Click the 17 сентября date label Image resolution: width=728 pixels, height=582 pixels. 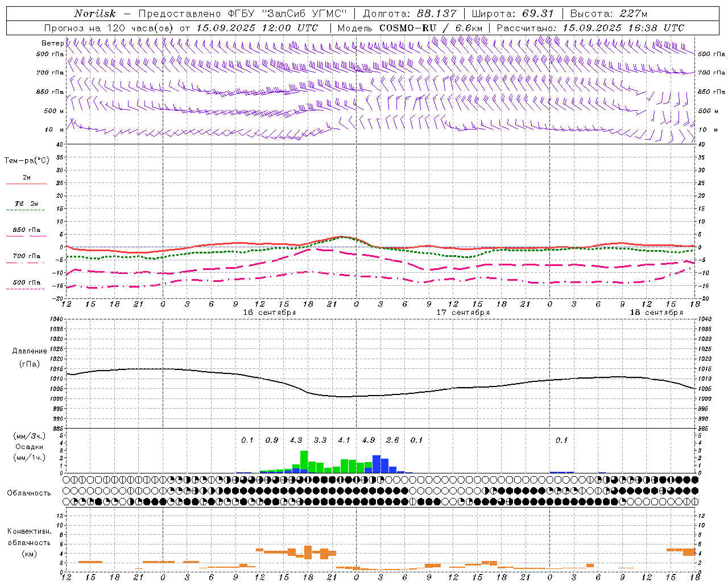[x=463, y=313]
